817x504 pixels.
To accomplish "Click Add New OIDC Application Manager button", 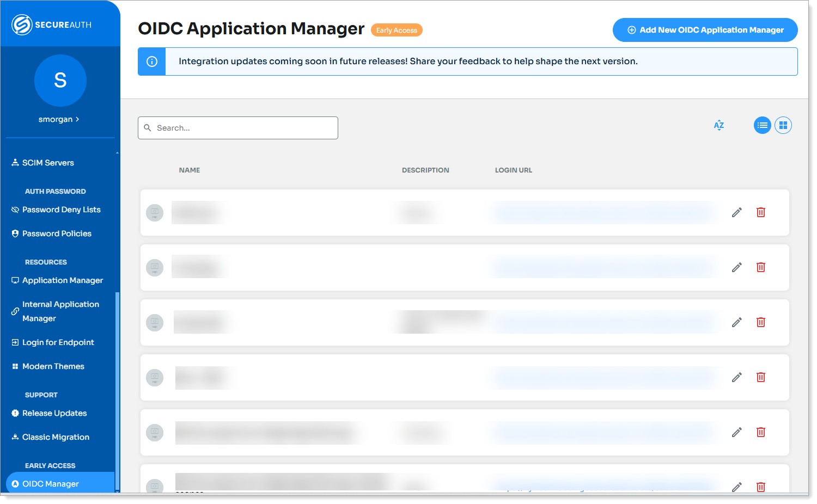I will click(x=705, y=30).
